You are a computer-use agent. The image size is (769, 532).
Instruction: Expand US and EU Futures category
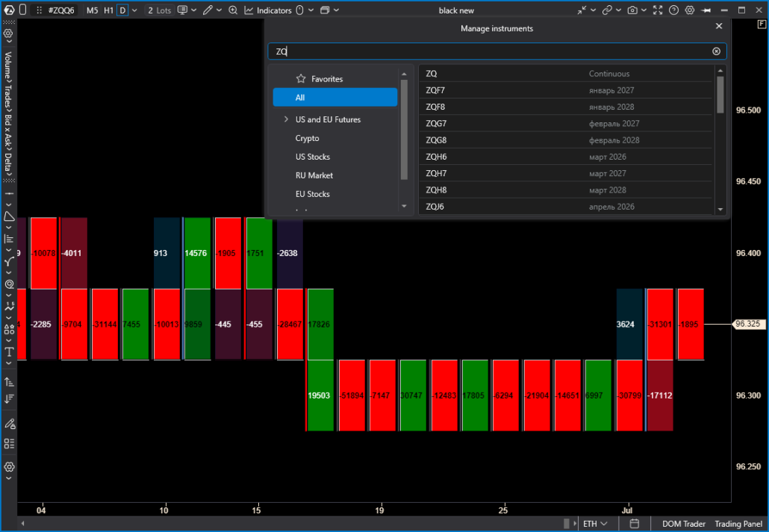point(286,119)
